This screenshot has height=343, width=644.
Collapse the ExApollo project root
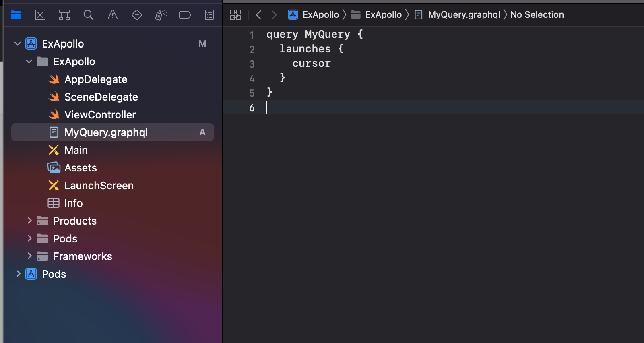pos(18,43)
